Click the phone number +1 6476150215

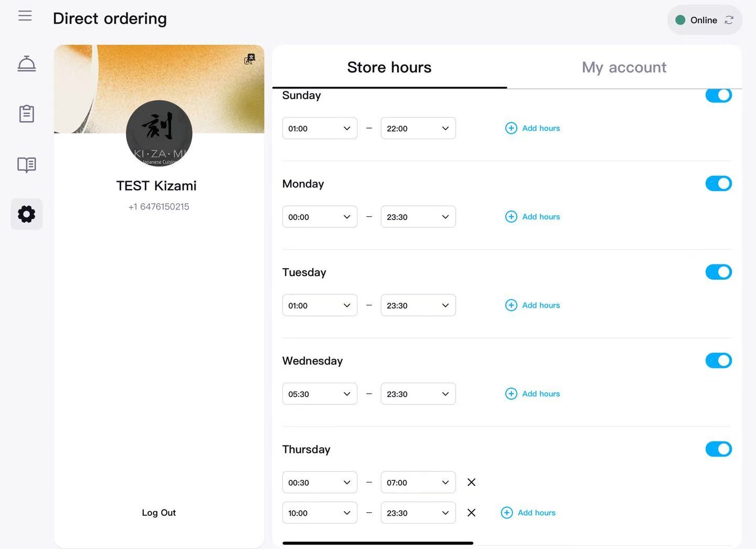(x=159, y=207)
